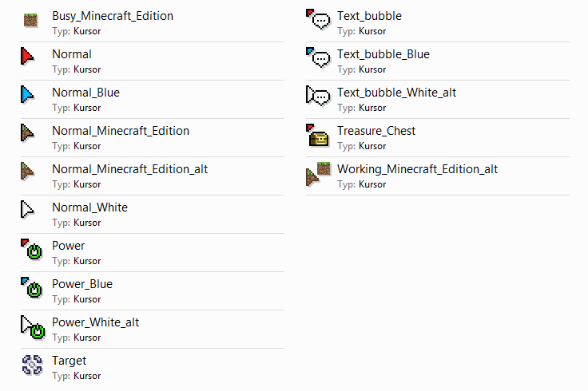
Task: Click the Text_bubble_White_alt cursor icon
Action: [319, 97]
